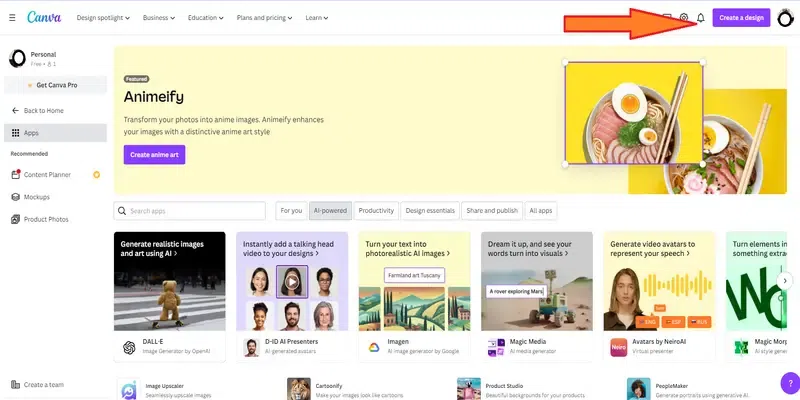Click the 'Animeify' banner heading
This screenshot has height=400, width=800.
[x=154, y=97]
